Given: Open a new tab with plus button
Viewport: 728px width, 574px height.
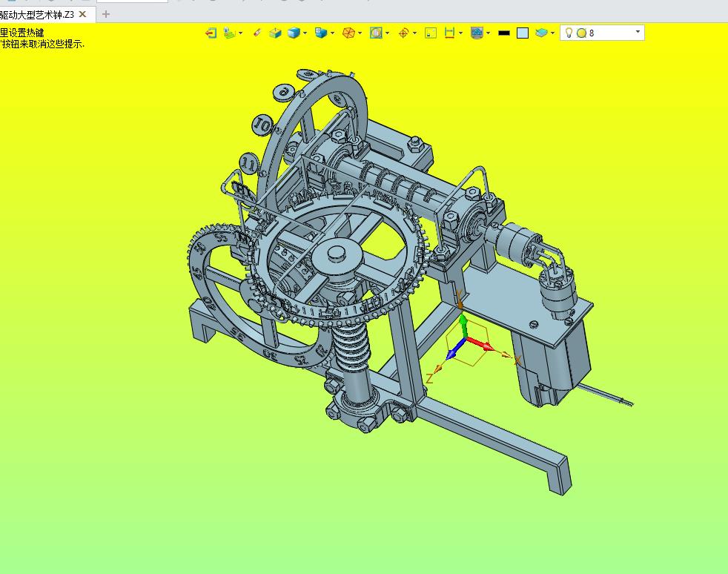Looking at the screenshot, I should pos(106,14).
